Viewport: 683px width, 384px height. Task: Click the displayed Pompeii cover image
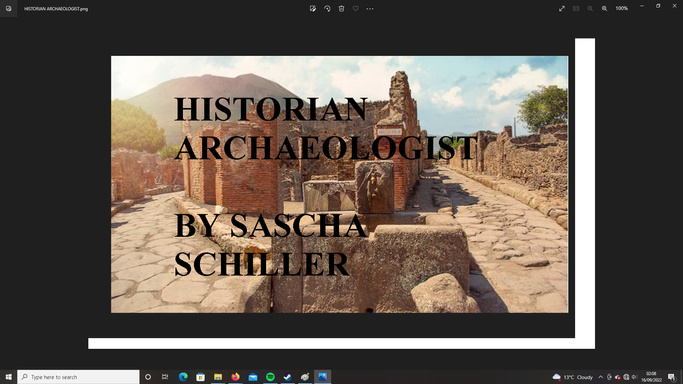pos(339,184)
